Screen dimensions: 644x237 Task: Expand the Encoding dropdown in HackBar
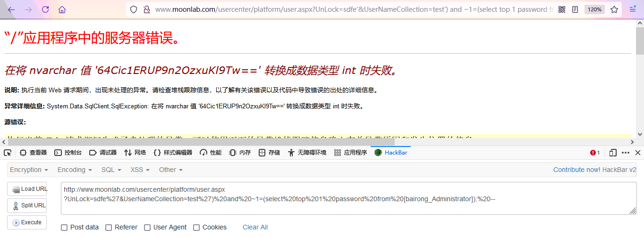coord(75,170)
